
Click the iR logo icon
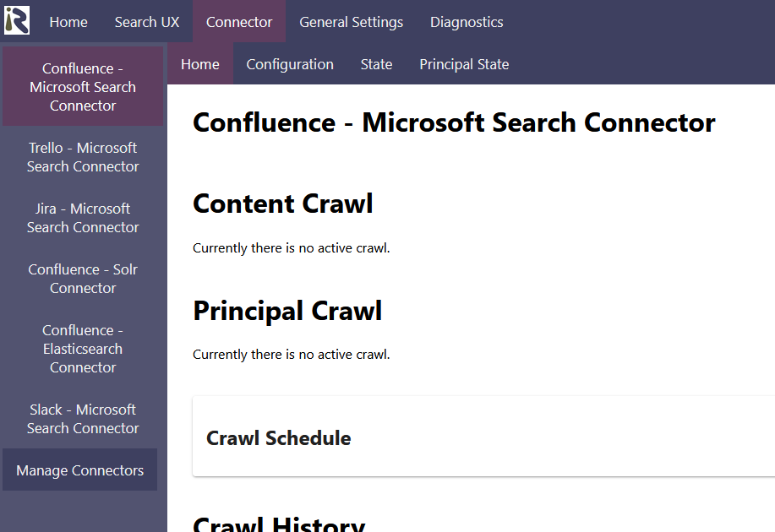tap(17, 20)
